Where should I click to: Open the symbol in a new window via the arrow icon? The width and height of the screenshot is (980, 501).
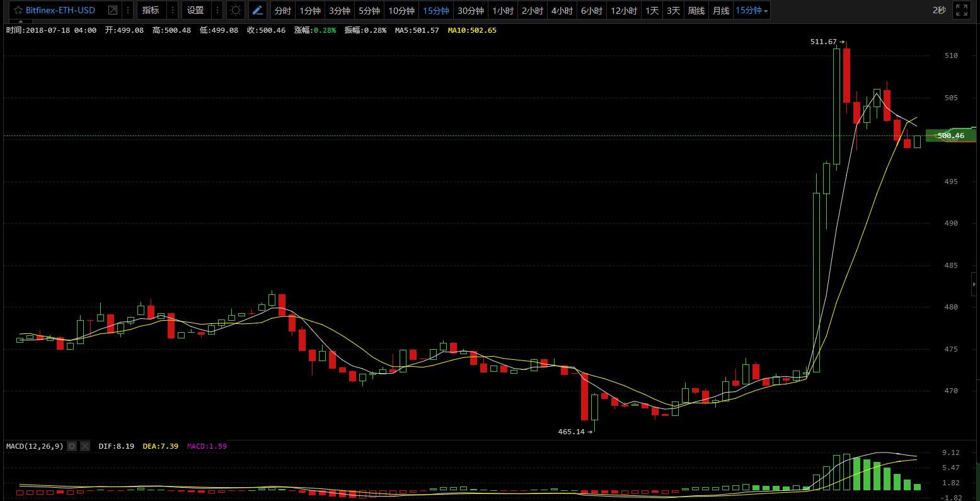(x=113, y=10)
